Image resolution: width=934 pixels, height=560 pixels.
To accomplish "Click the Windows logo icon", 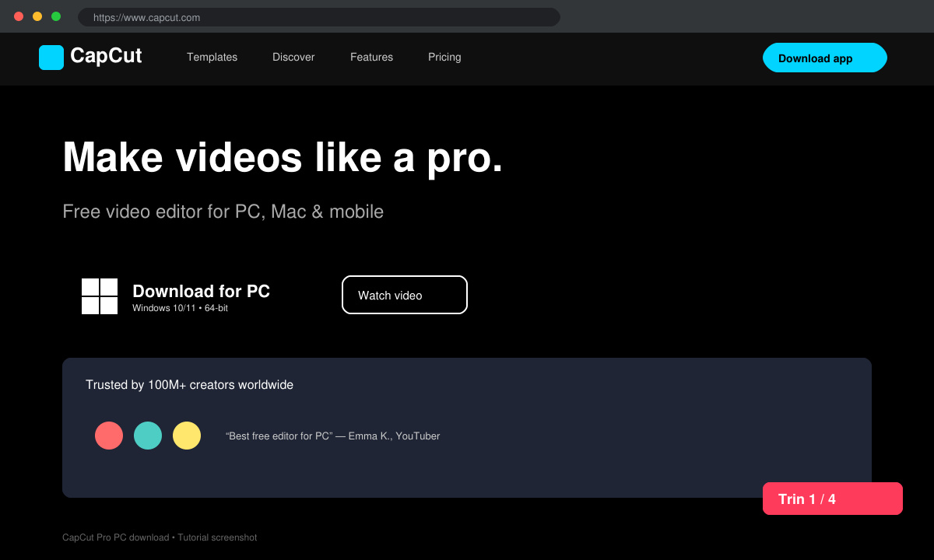I will click(x=100, y=296).
